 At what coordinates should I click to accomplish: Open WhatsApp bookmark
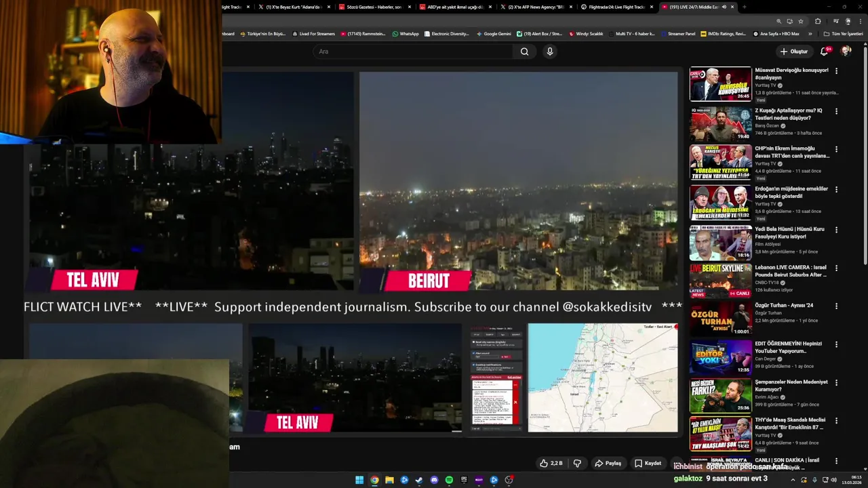tap(404, 34)
